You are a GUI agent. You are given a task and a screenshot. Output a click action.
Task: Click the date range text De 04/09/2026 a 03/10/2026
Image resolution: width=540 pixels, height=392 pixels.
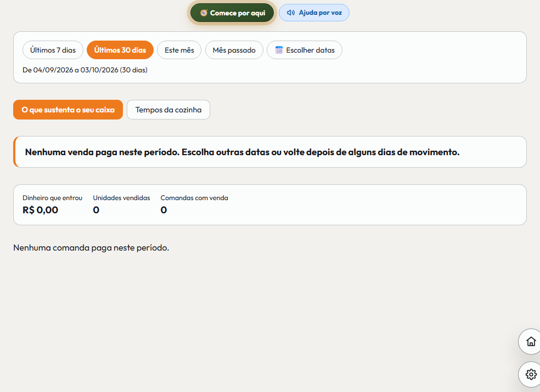pyautogui.click(x=85, y=70)
